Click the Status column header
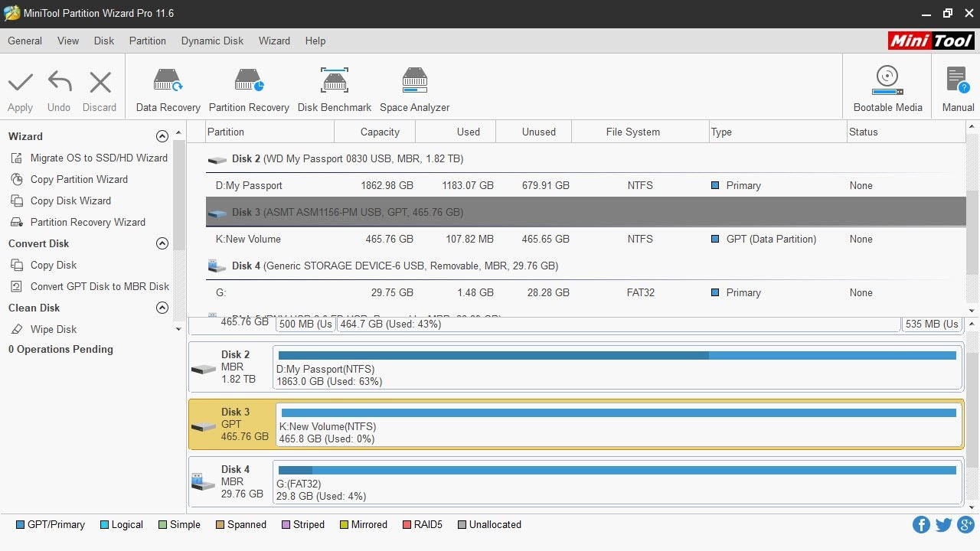Viewport: 980px width, 551px height. [x=906, y=132]
